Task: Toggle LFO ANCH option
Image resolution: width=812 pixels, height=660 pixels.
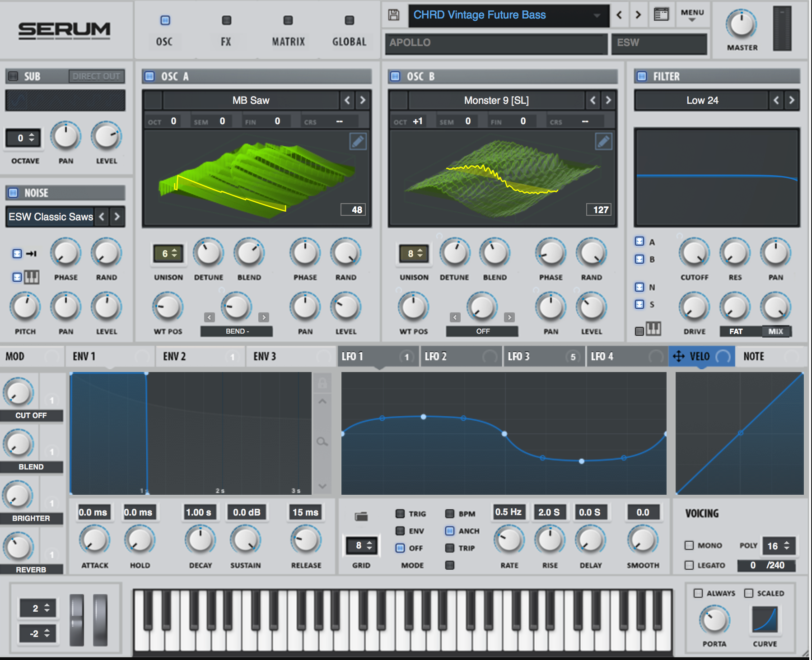Action: 450,531
